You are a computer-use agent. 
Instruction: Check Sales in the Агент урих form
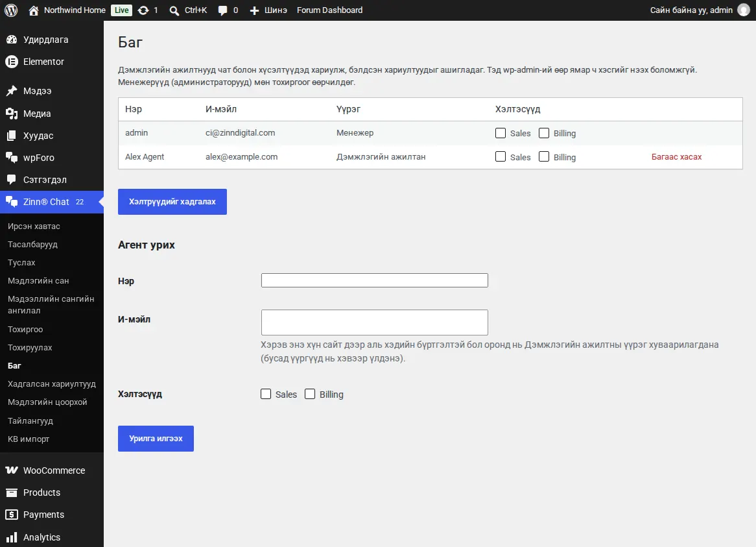[266, 394]
